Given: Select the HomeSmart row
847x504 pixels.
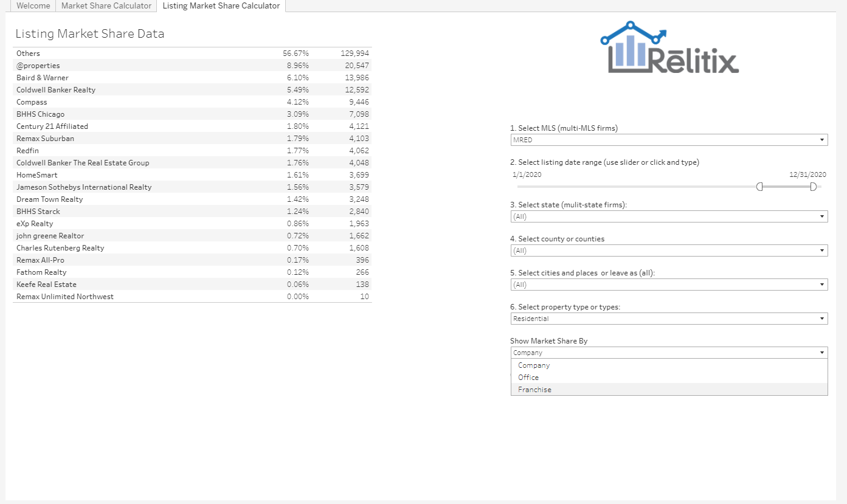Looking at the screenshot, I should (x=192, y=175).
